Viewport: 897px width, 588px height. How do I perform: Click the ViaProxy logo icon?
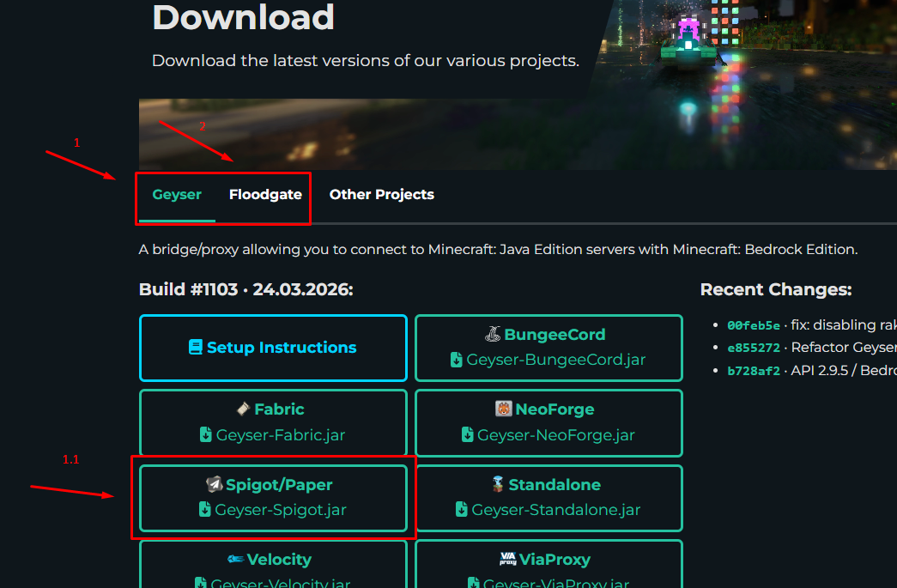[507, 559]
